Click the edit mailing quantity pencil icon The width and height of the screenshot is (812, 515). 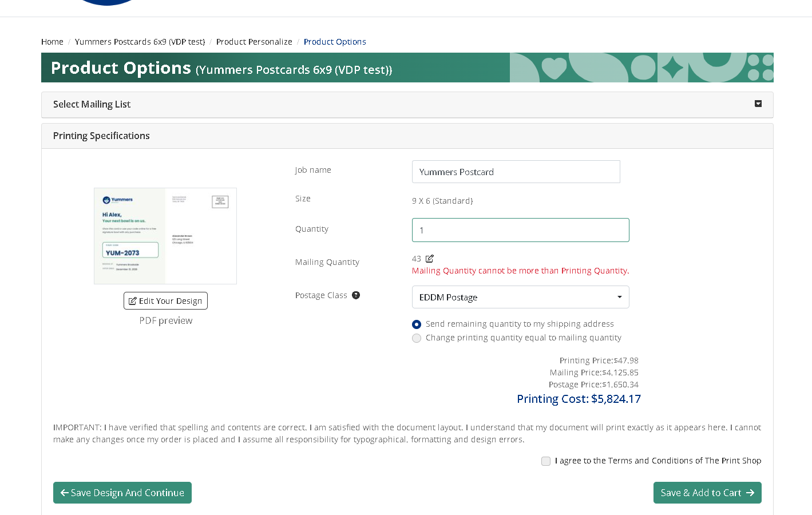(x=430, y=259)
